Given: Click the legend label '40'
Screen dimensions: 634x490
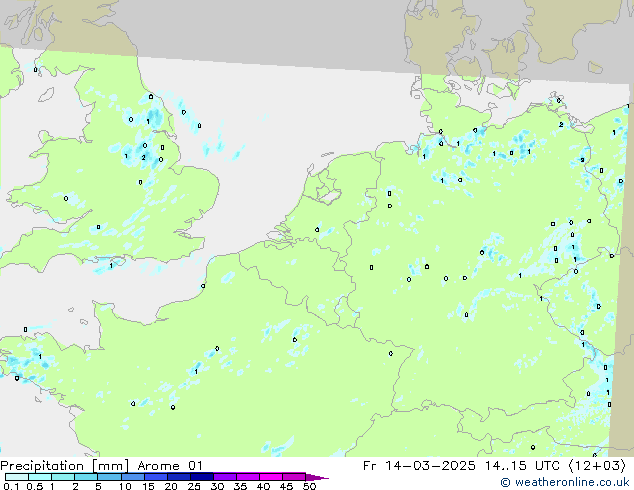Looking at the screenshot, I should point(263,486).
